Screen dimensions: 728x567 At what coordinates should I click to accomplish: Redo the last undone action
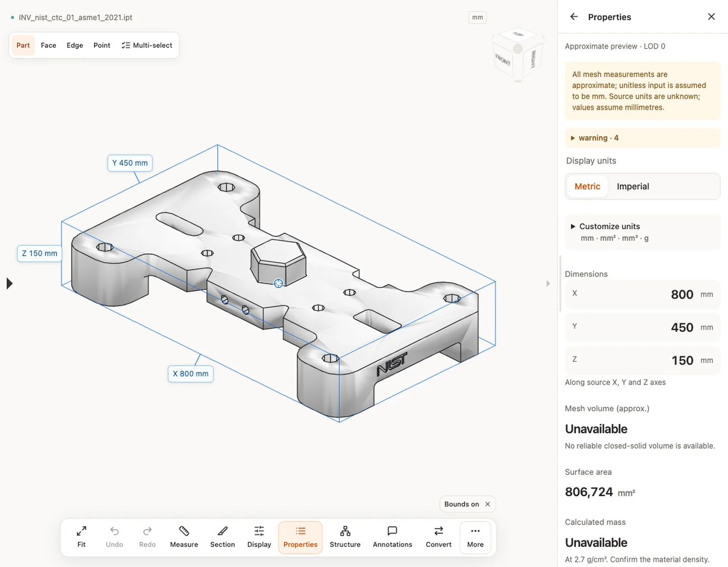click(x=147, y=537)
